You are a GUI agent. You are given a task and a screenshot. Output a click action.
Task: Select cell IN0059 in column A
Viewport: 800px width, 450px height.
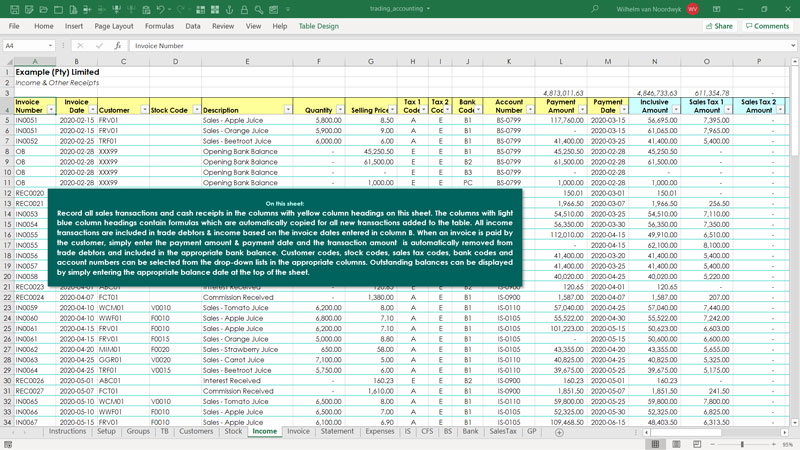tap(35, 308)
